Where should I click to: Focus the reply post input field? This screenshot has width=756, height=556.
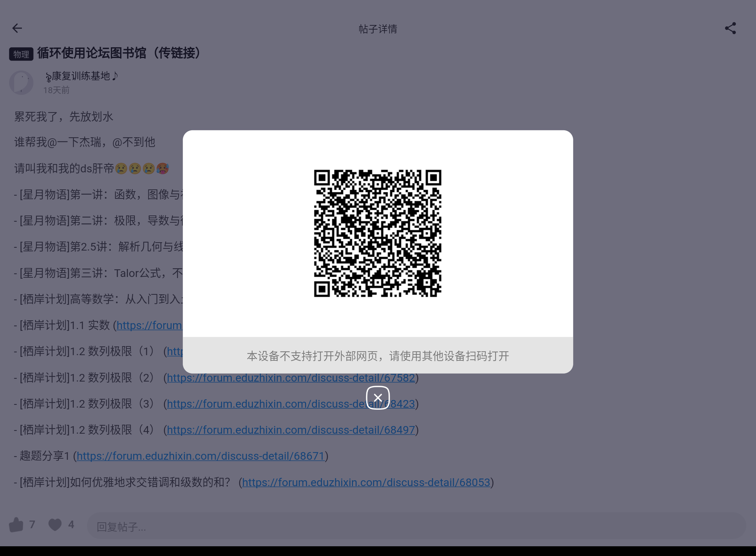pyautogui.click(x=416, y=526)
